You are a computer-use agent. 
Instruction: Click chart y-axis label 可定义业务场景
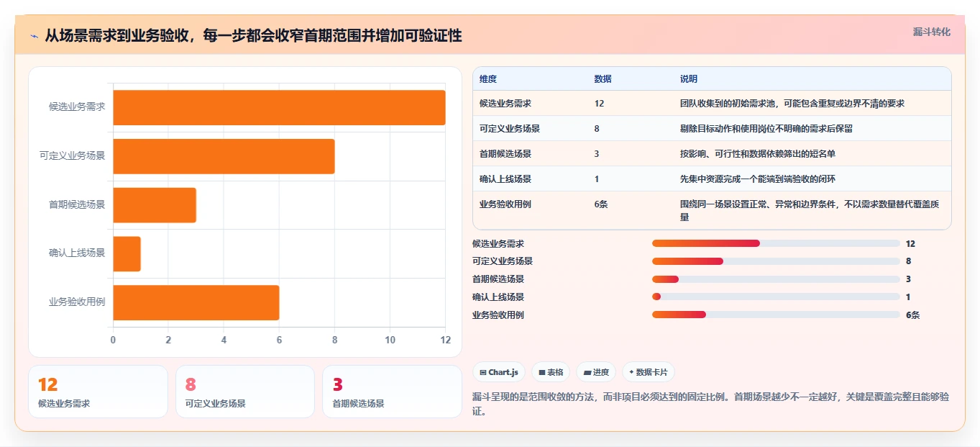tap(73, 155)
